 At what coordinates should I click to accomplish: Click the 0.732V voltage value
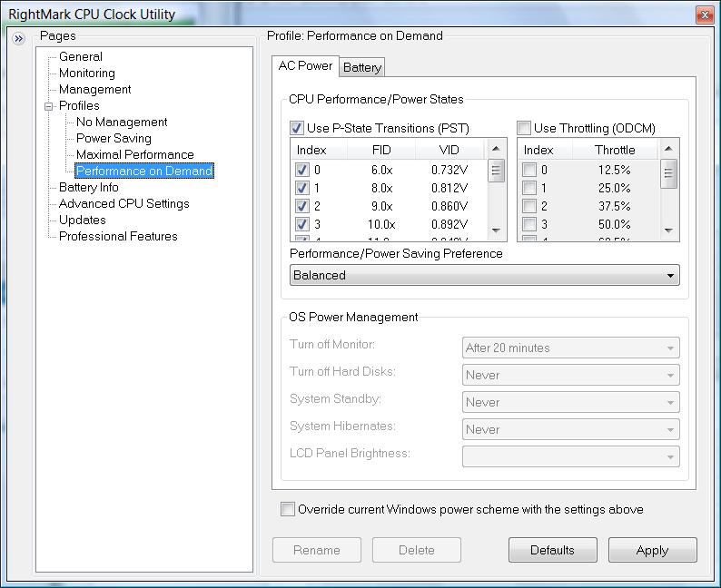(449, 170)
